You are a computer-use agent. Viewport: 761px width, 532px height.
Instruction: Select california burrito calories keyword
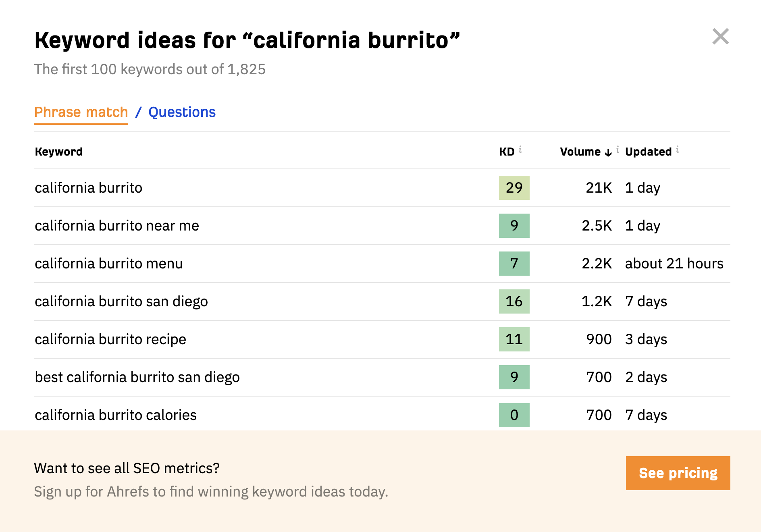(x=116, y=415)
